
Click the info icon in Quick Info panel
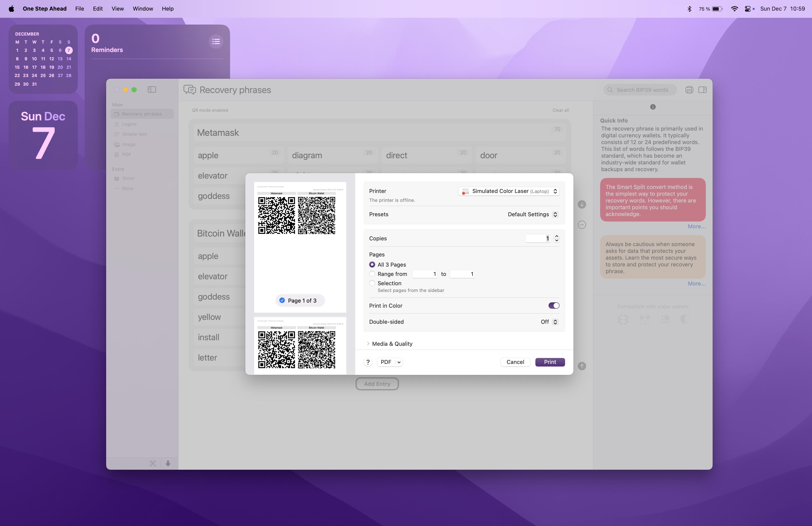pos(653,107)
